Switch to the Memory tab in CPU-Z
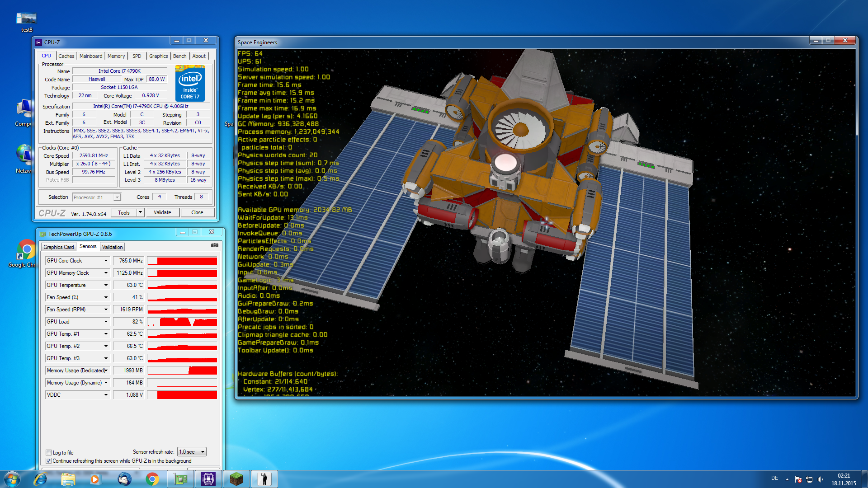 pos(116,56)
